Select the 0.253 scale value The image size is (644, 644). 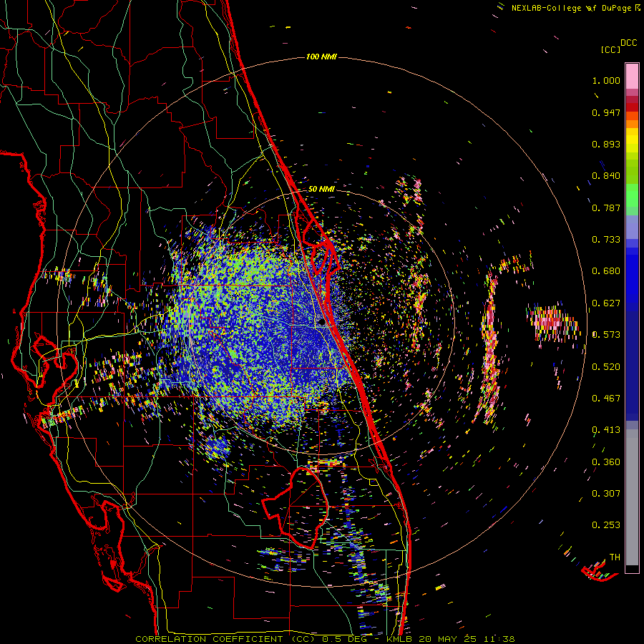606,525
